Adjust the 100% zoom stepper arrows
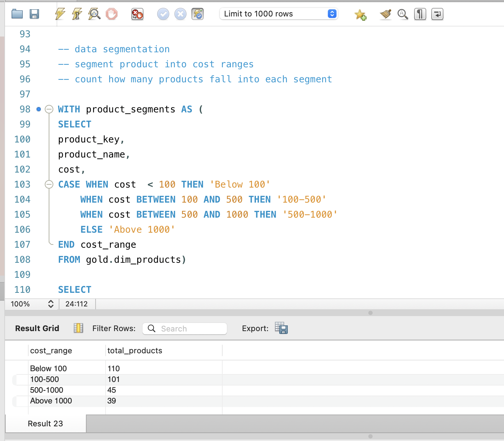 [51, 304]
